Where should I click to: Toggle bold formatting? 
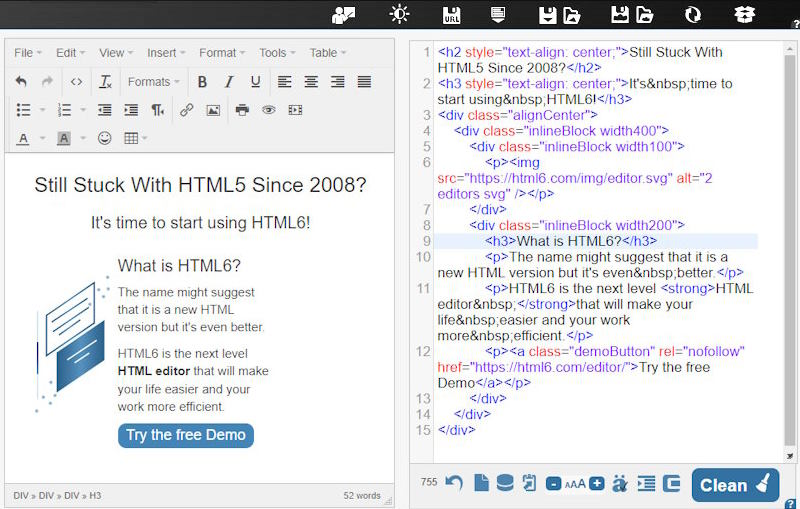202,82
